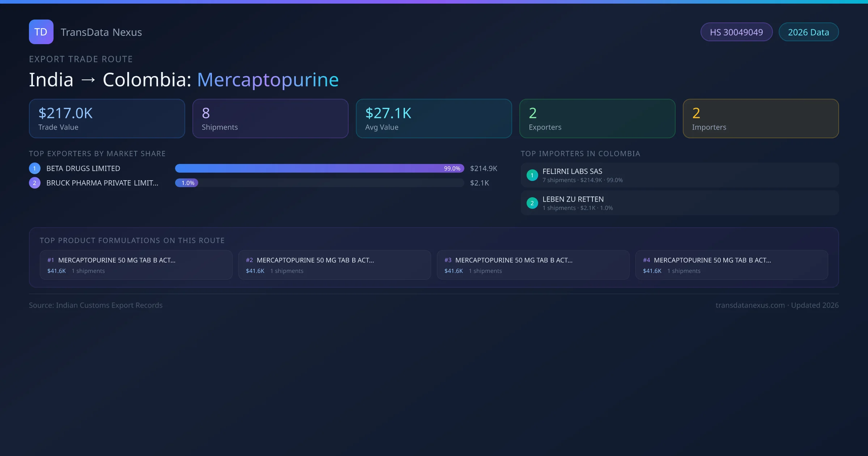Viewport: 868px width, 456px height.
Task: Click the TD logo icon
Action: (x=41, y=32)
